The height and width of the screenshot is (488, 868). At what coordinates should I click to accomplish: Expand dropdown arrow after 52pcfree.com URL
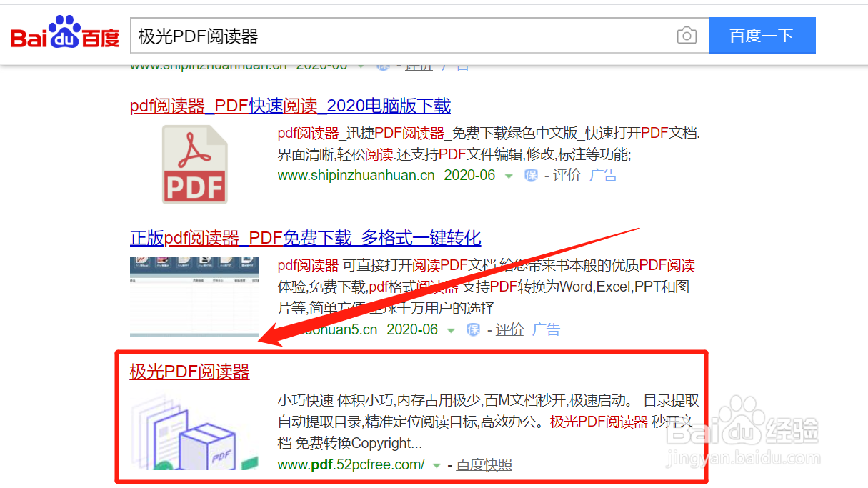coord(437,466)
